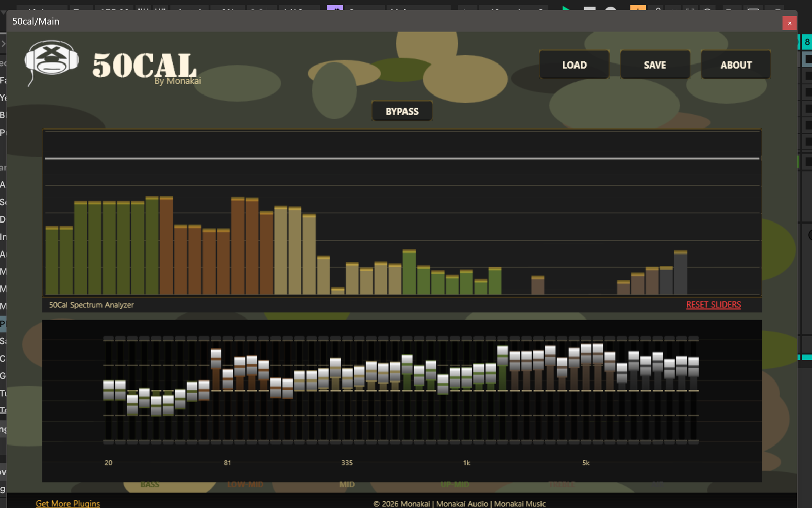Click the white threshold line in spectrum display
The height and width of the screenshot is (508, 812).
pyautogui.click(x=402, y=158)
